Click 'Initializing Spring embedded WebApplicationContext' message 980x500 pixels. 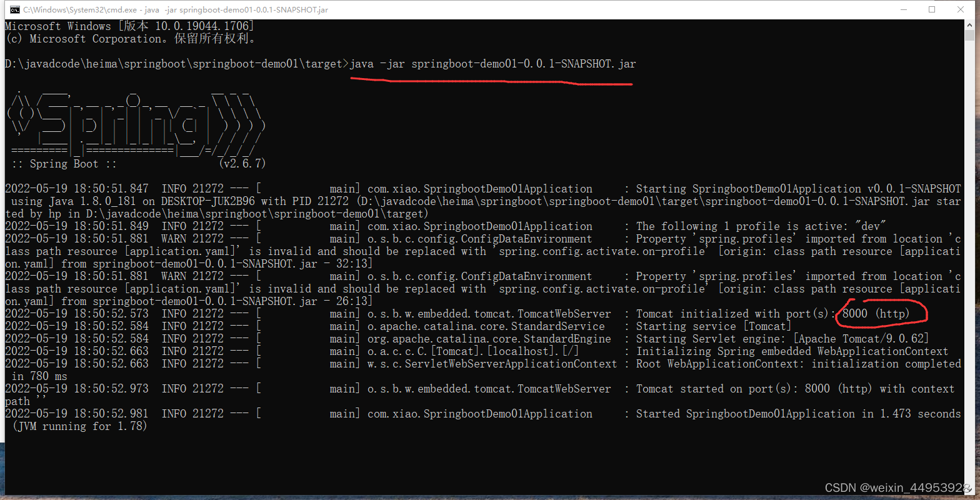792,351
